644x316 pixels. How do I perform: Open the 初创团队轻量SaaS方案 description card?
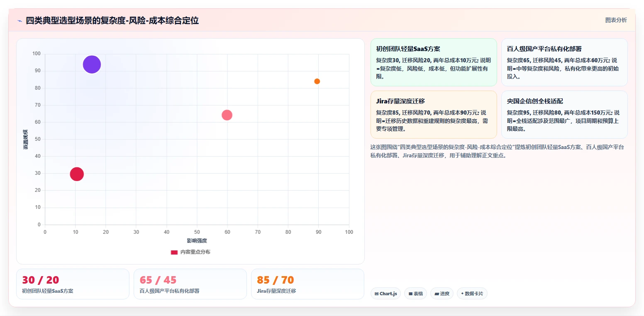click(x=433, y=62)
